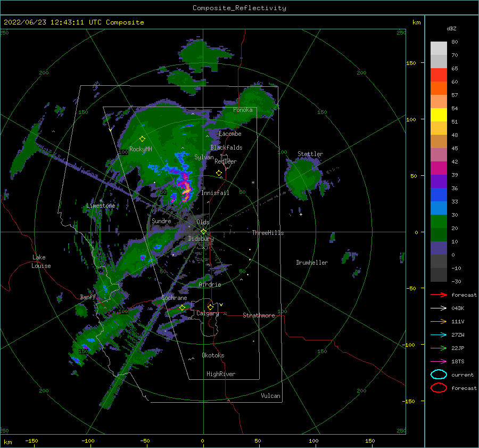This screenshot has height=448, width=479.
Task: Click the yellow diamond marker above Calgary label
Action: pos(210,307)
